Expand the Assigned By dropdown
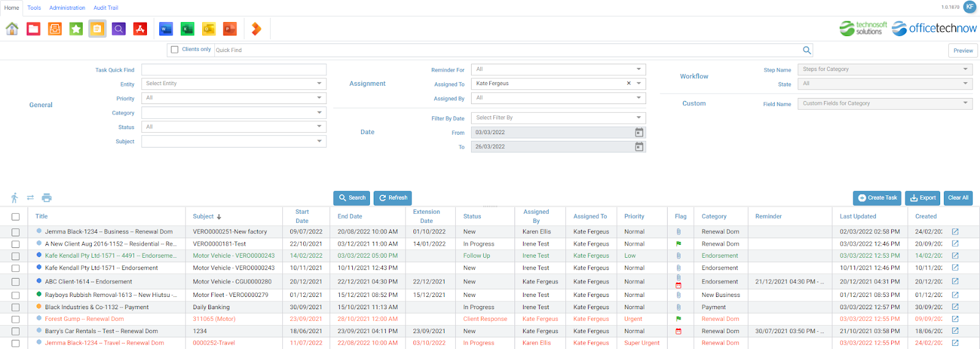Screen dimensions: 980x349 click(x=639, y=98)
